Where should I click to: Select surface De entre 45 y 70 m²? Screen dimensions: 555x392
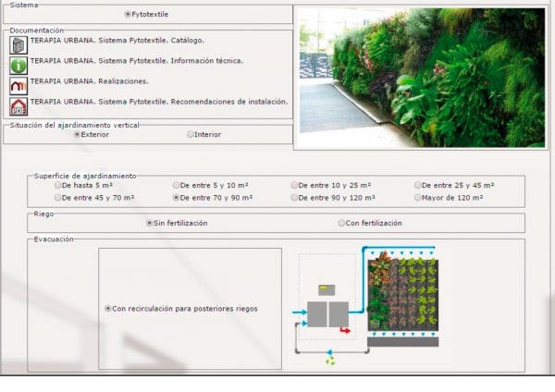[x=57, y=198]
